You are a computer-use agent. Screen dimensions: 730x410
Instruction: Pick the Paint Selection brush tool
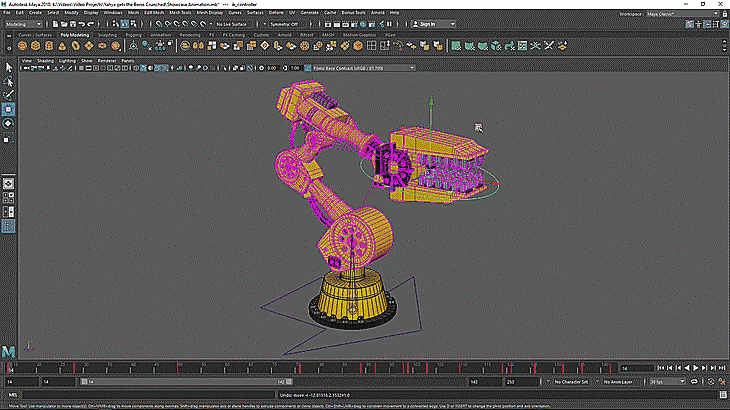(x=8, y=95)
